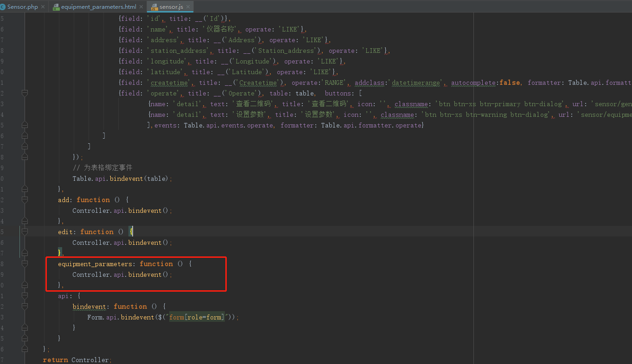632x364 pixels.
Task: Collapse the 'add: function' block
Action: point(25,200)
